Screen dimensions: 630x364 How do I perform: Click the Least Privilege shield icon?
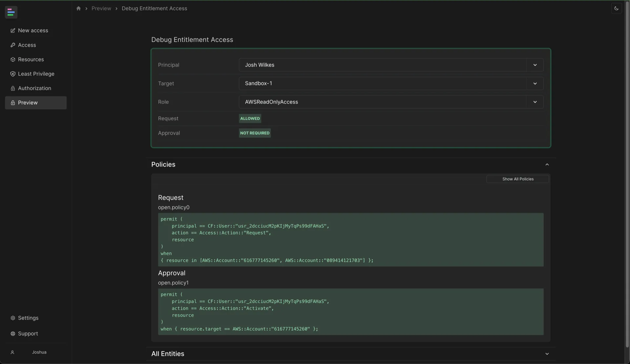tap(13, 74)
